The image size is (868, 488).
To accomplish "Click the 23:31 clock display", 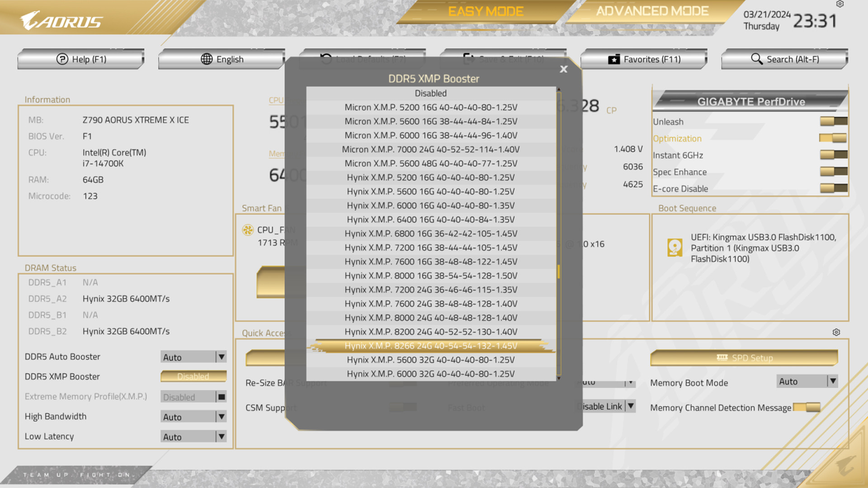I will point(815,21).
